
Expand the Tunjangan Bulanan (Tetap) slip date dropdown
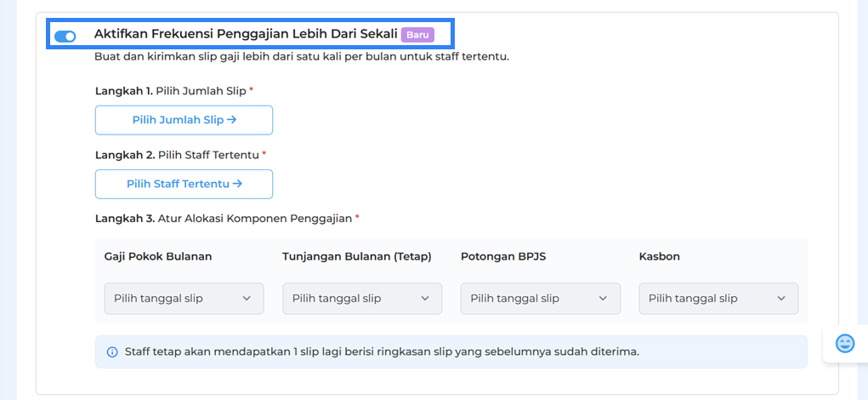[362, 299]
